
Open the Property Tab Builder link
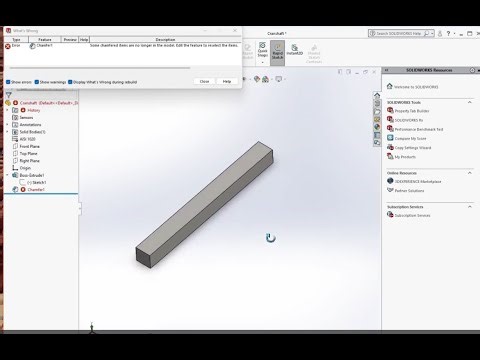point(412,111)
